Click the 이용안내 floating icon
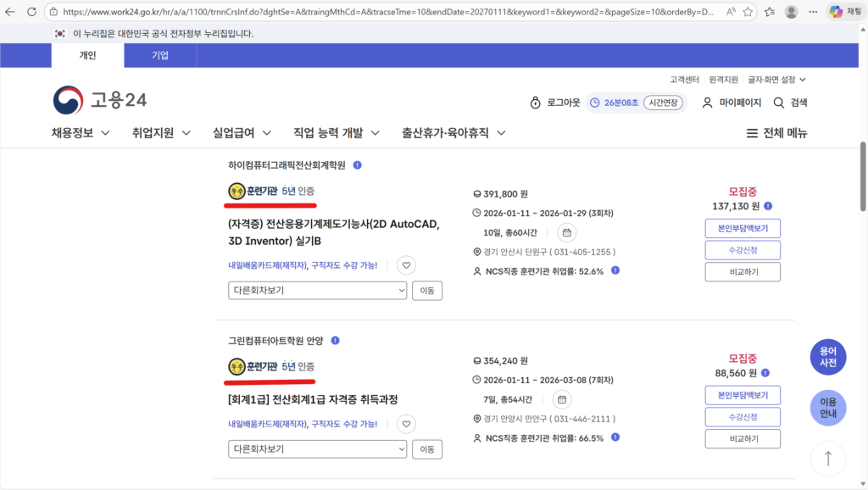This screenshot has width=868, height=490. pyautogui.click(x=828, y=408)
